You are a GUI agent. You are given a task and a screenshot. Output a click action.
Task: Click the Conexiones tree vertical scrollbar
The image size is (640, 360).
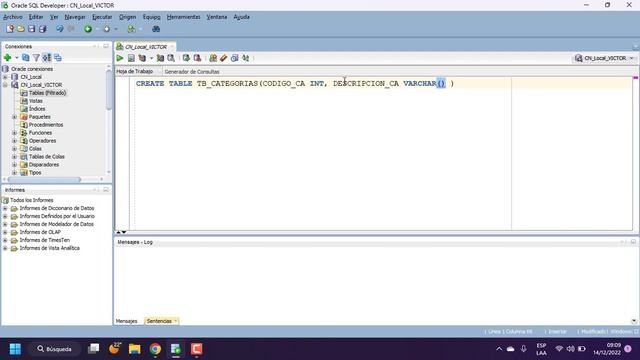point(109,90)
